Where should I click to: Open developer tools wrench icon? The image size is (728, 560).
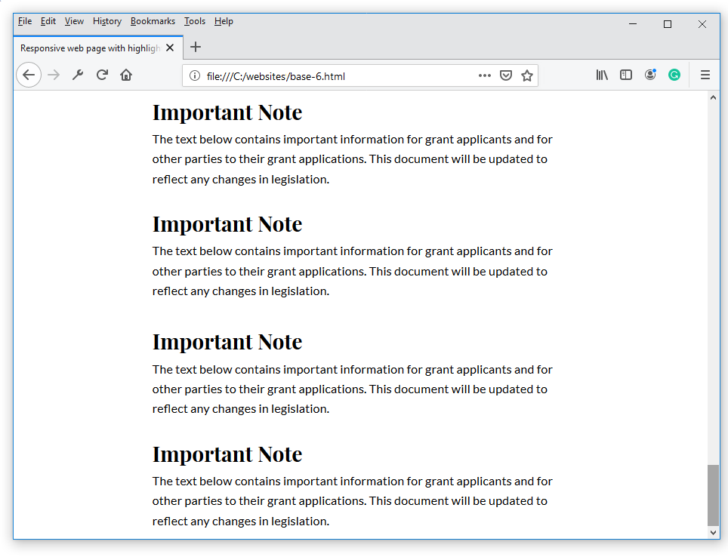click(78, 75)
